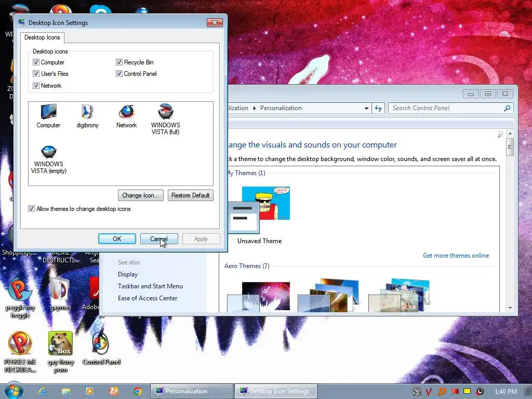Open Windows Explorer folder on taskbar
This screenshot has height=399, width=532.
[x=66, y=391]
